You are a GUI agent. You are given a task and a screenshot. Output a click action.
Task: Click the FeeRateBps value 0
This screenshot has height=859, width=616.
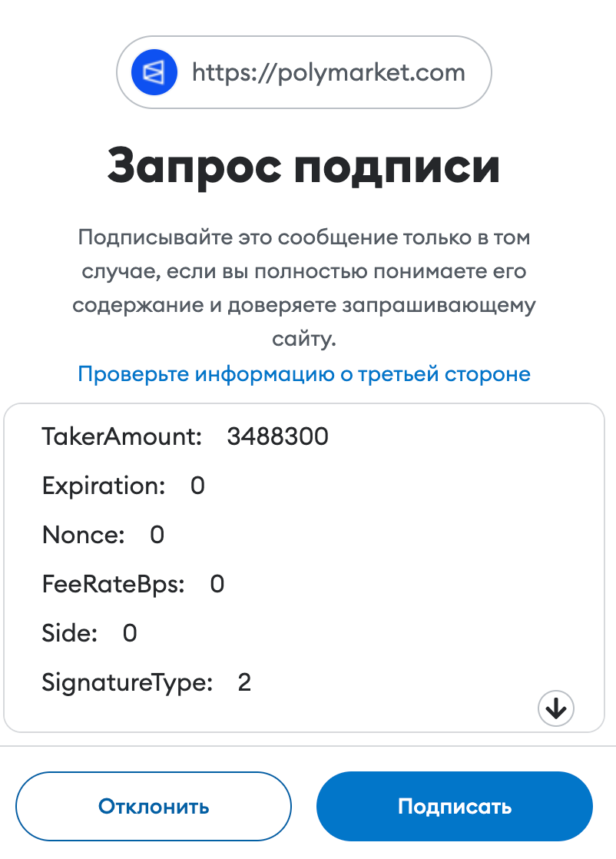(217, 585)
